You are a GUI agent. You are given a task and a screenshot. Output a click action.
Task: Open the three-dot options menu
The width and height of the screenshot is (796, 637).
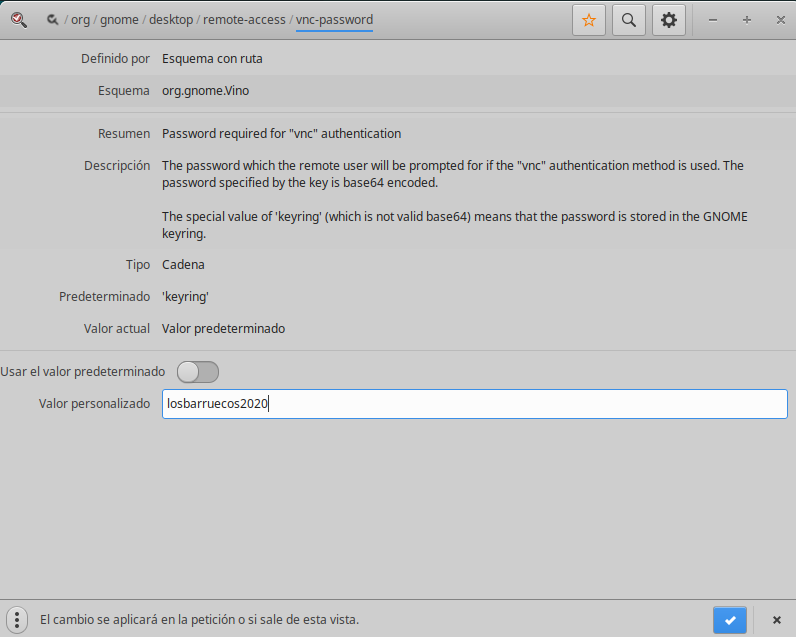[x=17, y=620]
